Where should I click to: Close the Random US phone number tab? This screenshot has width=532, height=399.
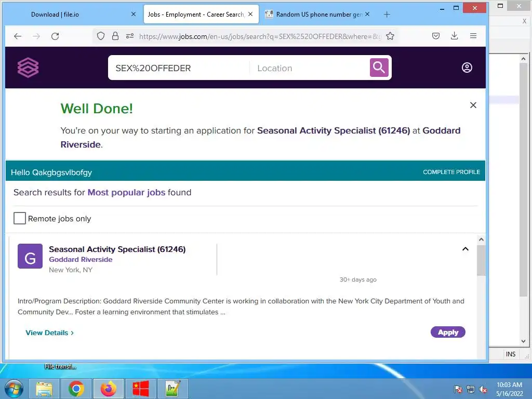point(367,14)
